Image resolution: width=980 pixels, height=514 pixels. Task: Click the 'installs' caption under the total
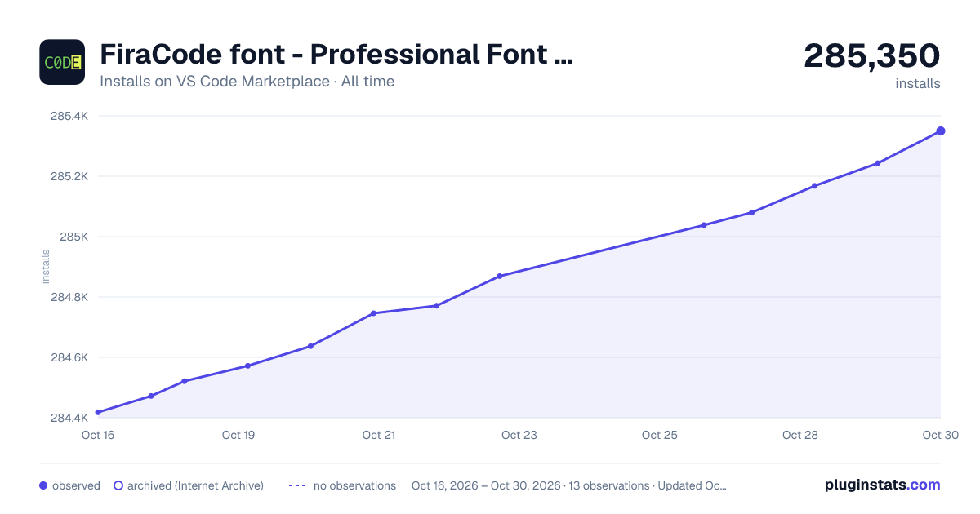(x=918, y=83)
